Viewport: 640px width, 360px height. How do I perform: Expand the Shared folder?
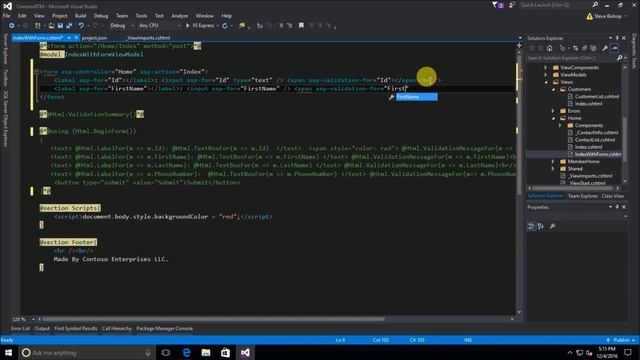point(553,169)
